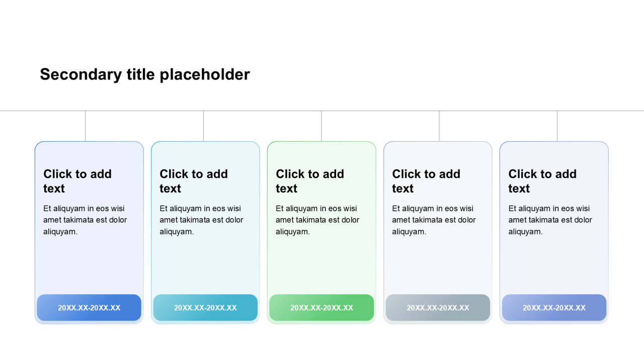The width and height of the screenshot is (644, 362).
Task: Select the green "20XX.XX-20XX.XX" date pill
Action: [321, 308]
